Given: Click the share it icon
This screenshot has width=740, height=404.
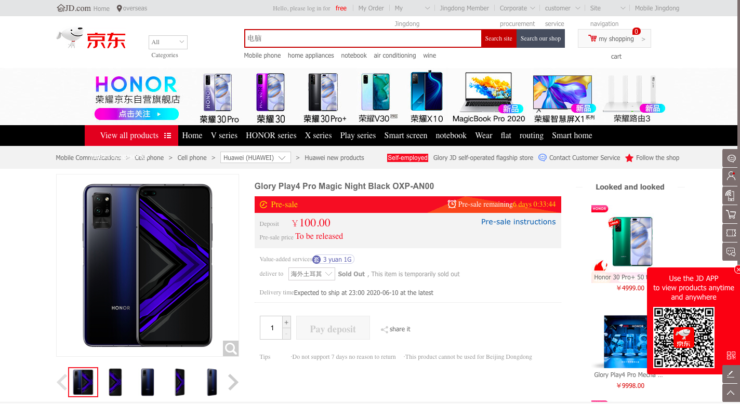Looking at the screenshot, I should (384, 329).
